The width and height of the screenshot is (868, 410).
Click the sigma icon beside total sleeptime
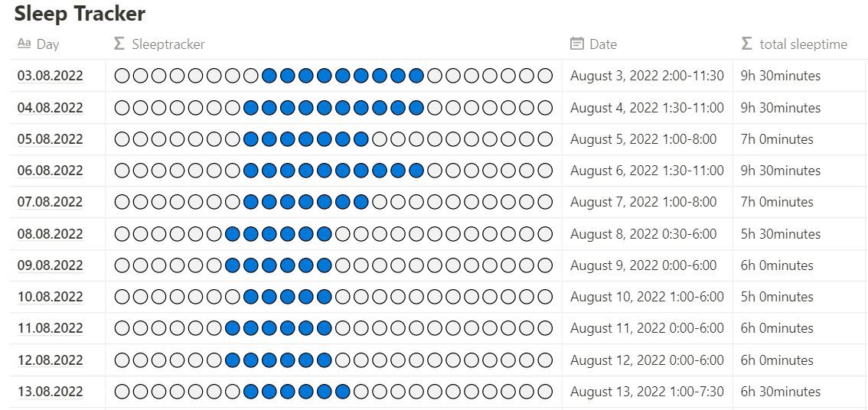tap(747, 44)
